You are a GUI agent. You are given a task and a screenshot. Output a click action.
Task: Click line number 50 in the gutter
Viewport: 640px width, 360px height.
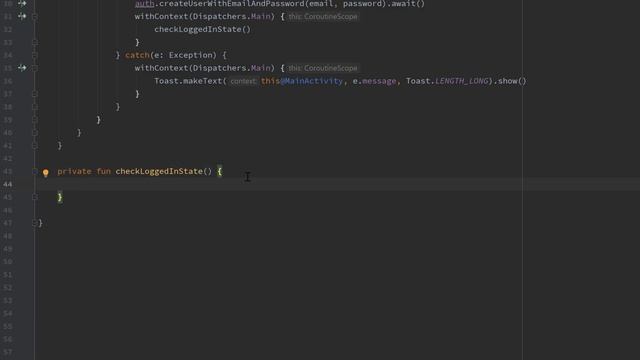pos(8,262)
